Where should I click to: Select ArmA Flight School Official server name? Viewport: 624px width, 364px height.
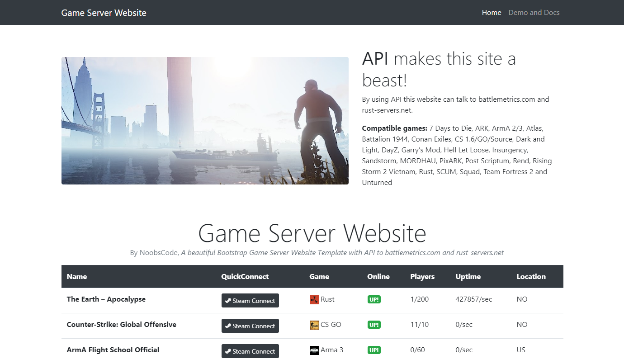(113, 350)
